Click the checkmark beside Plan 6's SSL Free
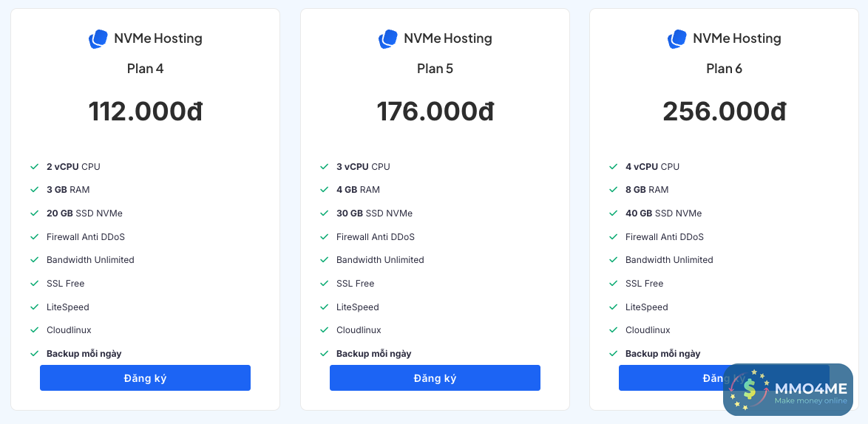 613,284
